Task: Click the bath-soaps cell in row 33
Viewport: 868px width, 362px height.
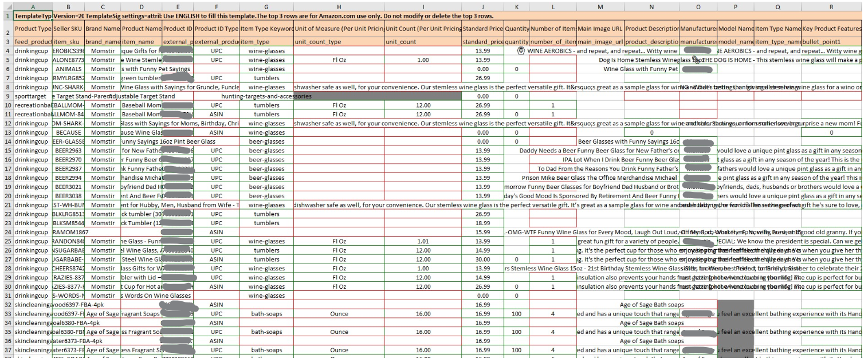Action: point(266,314)
